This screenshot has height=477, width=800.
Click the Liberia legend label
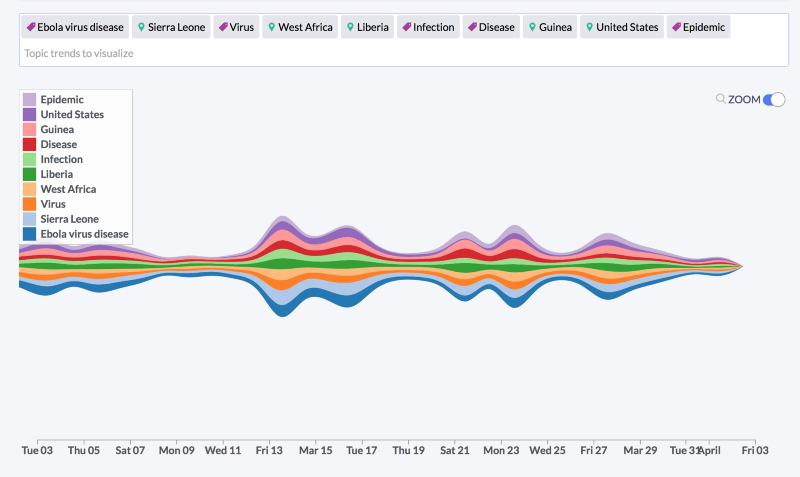tap(57, 174)
